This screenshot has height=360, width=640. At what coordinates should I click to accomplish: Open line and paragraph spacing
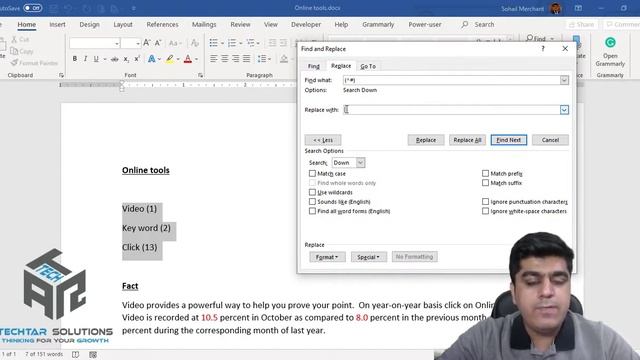pyautogui.click(x=262, y=59)
